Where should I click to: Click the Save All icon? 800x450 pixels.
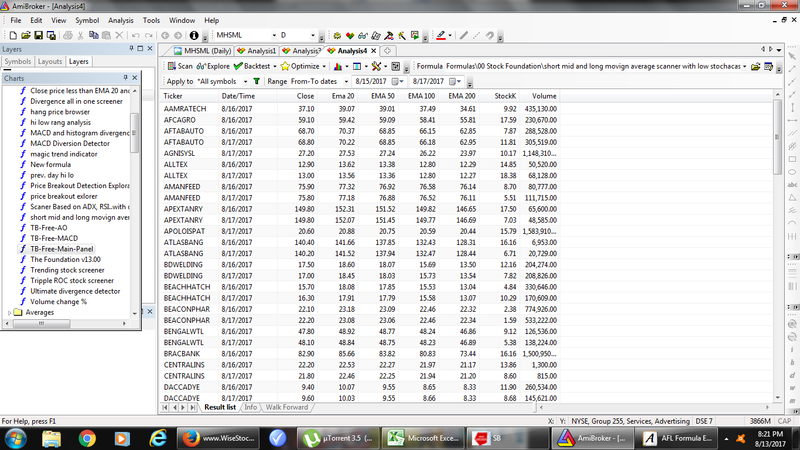coord(51,35)
